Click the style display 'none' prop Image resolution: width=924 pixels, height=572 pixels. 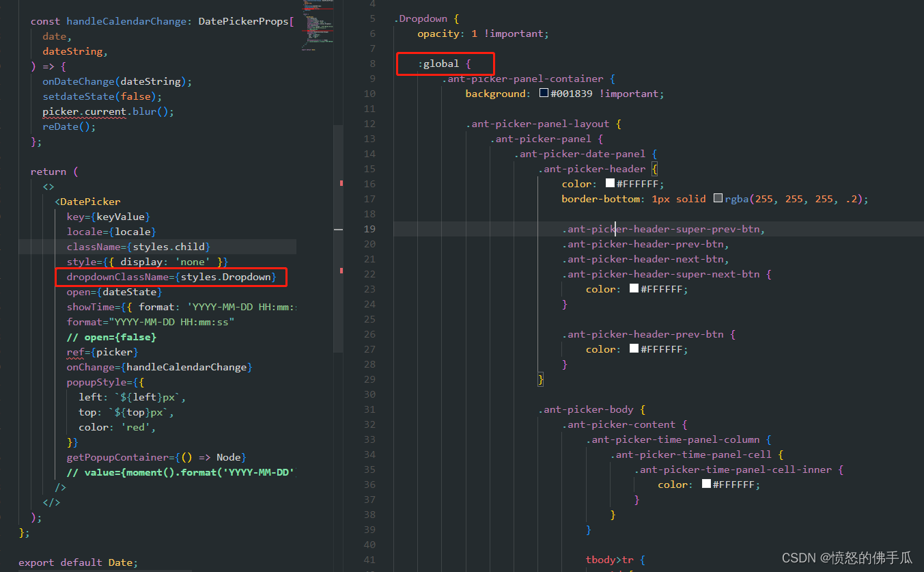147,262
